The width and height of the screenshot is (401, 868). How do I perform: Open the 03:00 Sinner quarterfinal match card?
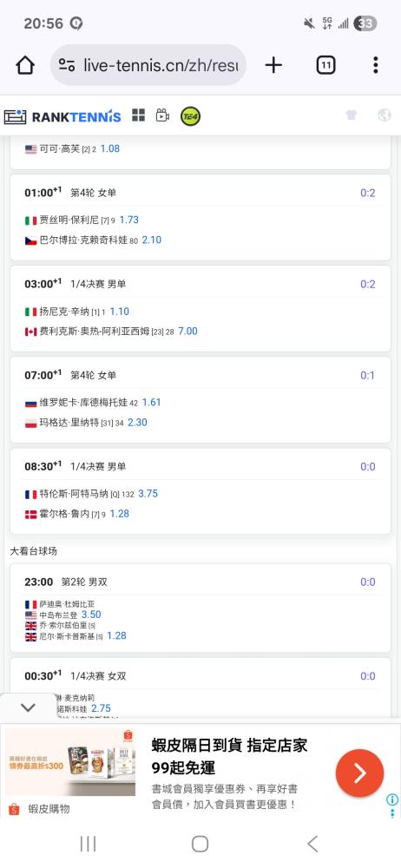pyautogui.click(x=200, y=308)
